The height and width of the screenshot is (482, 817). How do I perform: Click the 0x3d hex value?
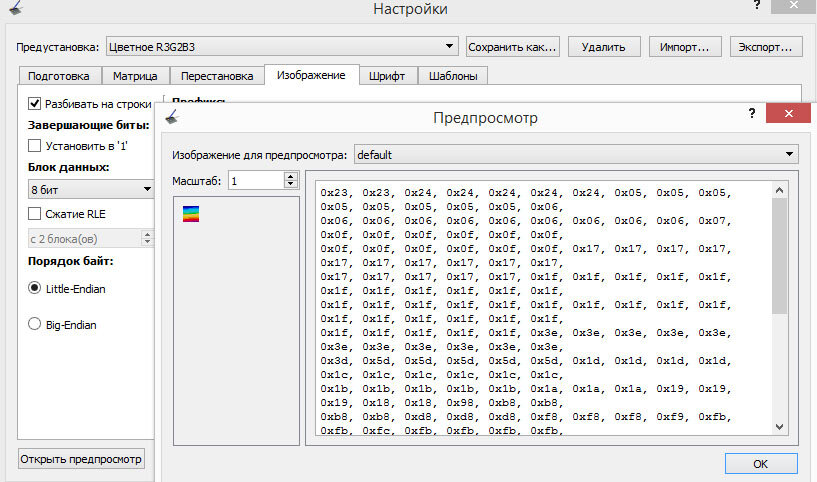pyautogui.click(x=334, y=361)
